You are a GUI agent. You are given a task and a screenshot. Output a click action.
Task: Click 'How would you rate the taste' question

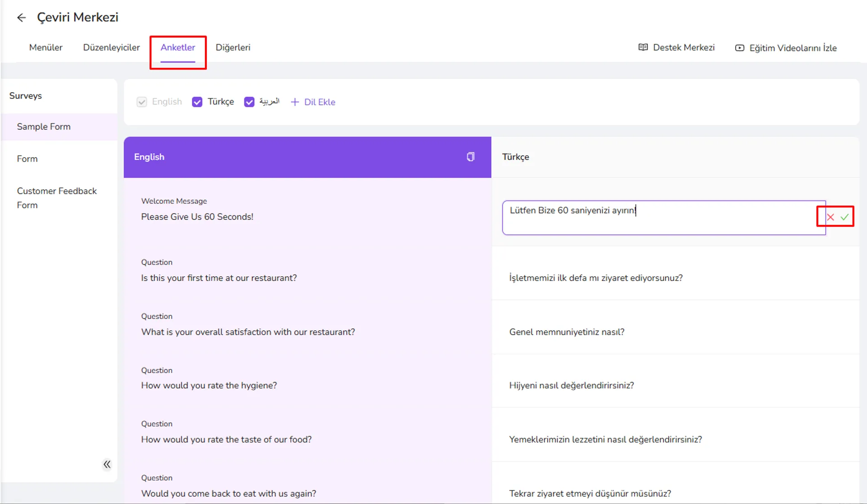(x=226, y=439)
